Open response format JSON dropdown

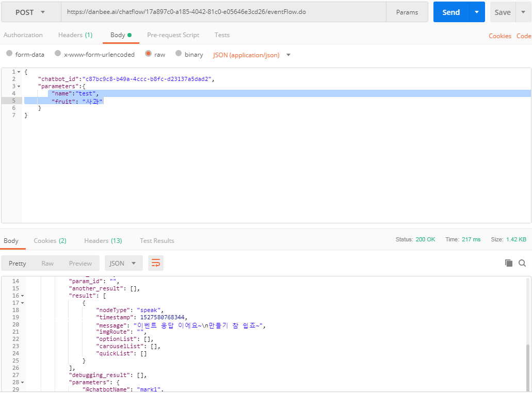point(123,263)
